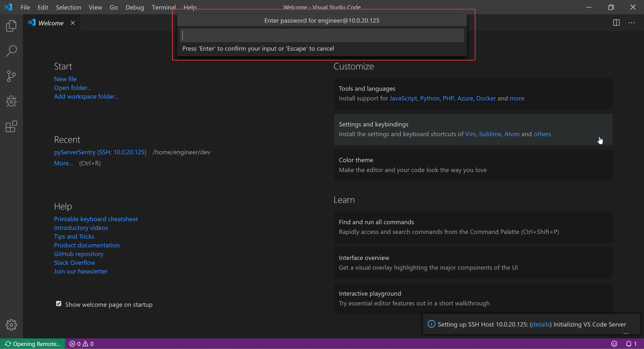Click More... recent items link
Screen dimensions: 644x349
[64, 163]
